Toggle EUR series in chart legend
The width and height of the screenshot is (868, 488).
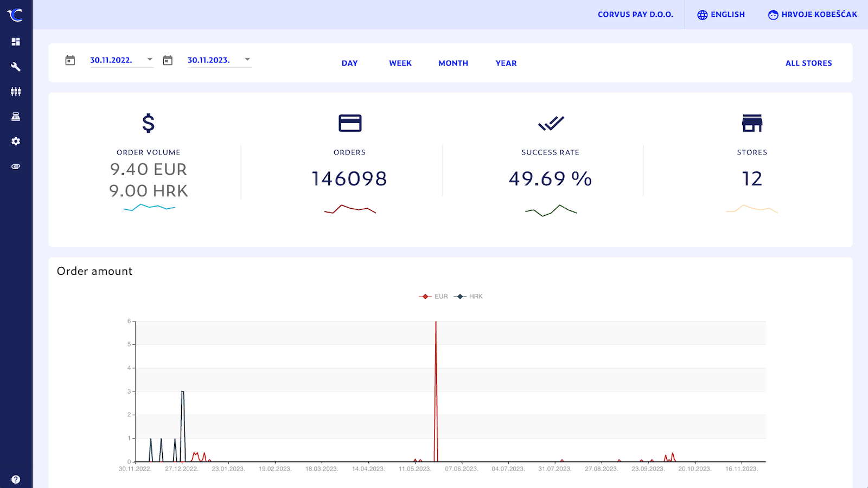pyautogui.click(x=433, y=297)
